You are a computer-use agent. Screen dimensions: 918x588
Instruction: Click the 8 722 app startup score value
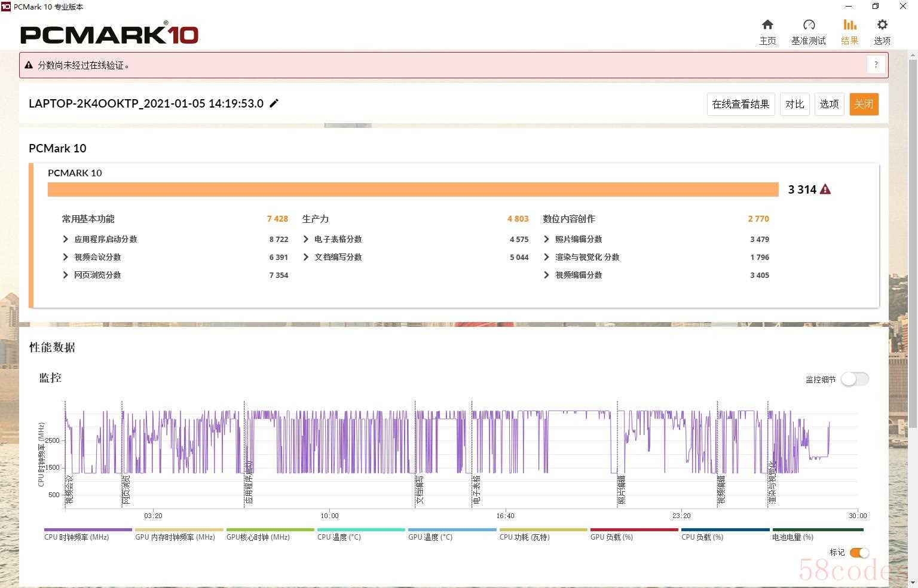tap(279, 239)
